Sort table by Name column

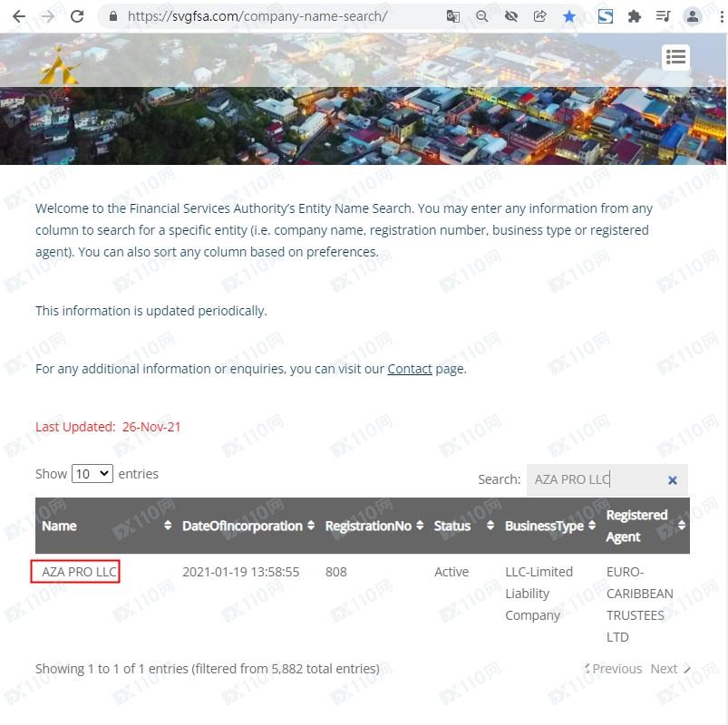pos(107,526)
